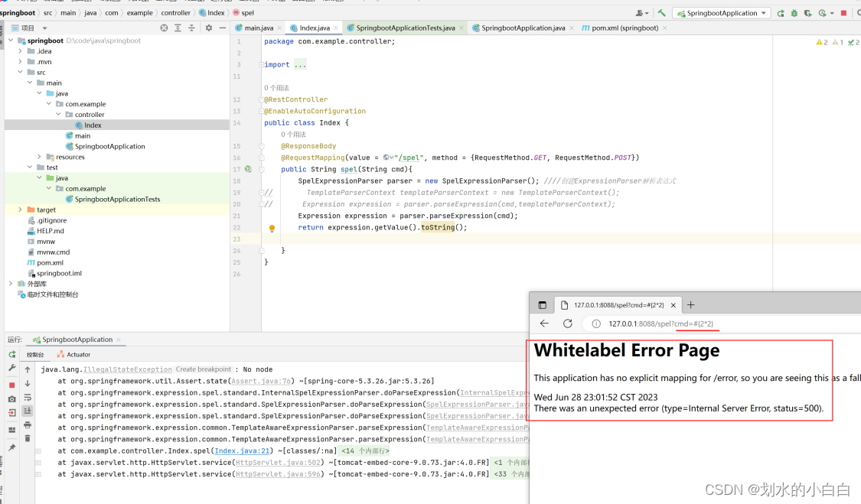The image size is (861, 504).
Task: Rerun application in the Run panel
Action: (x=12, y=355)
